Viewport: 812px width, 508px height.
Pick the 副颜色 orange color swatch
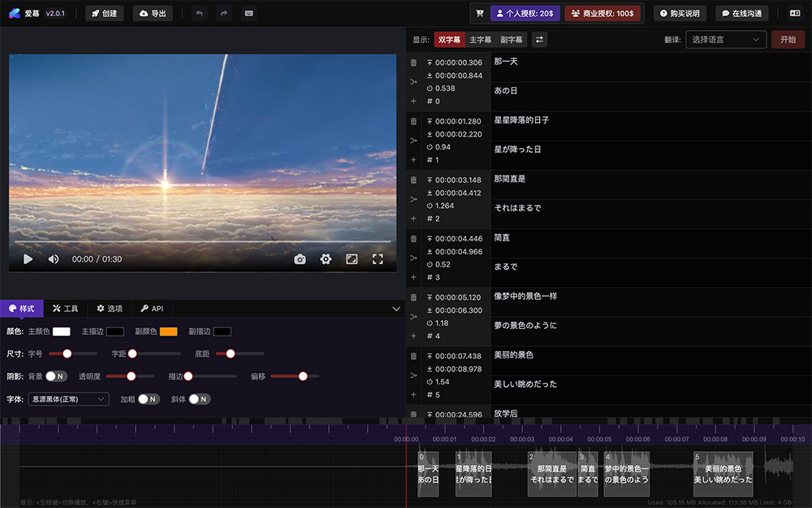tap(168, 332)
